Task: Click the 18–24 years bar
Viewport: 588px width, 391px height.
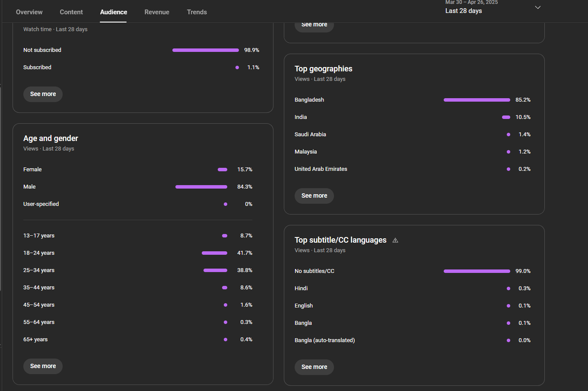Action: (x=214, y=253)
